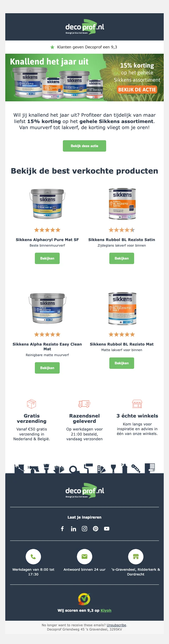Click the Kiyoh rating badge icon

tap(84, 599)
